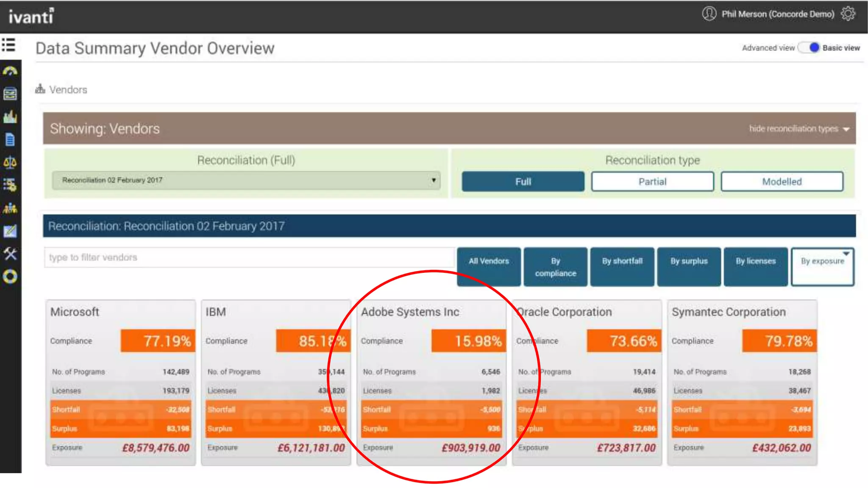Select the Partial reconciliation type
The image size is (868, 488).
653,182
